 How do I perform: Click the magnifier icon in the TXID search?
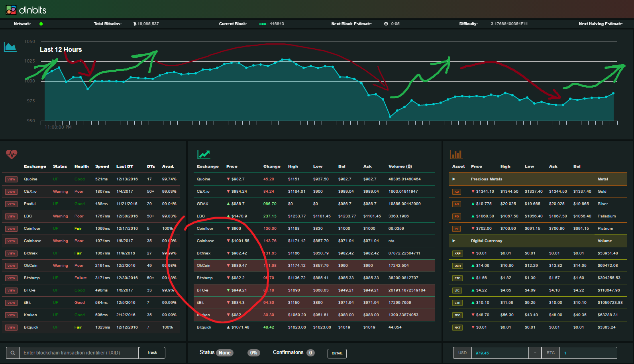13,353
